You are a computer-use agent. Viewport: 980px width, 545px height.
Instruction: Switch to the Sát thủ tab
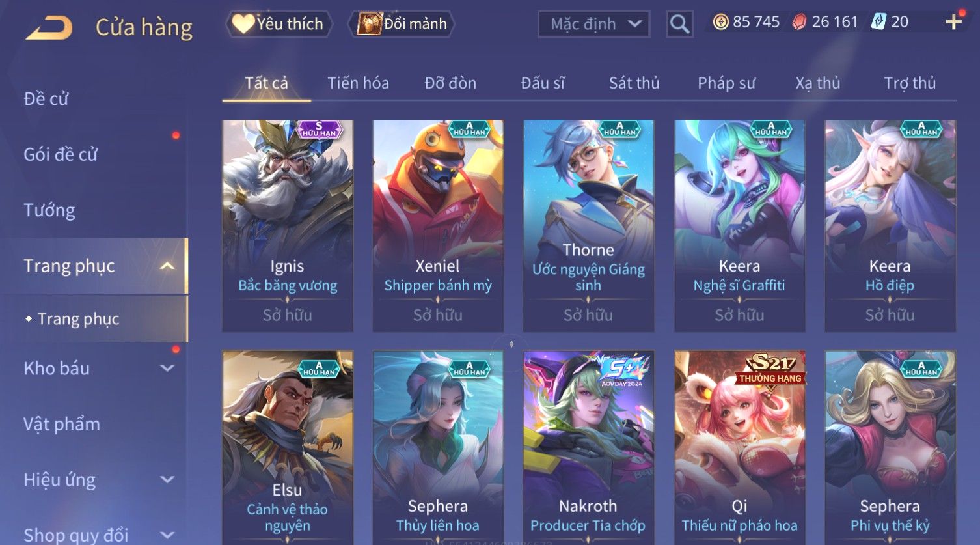coord(634,83)
